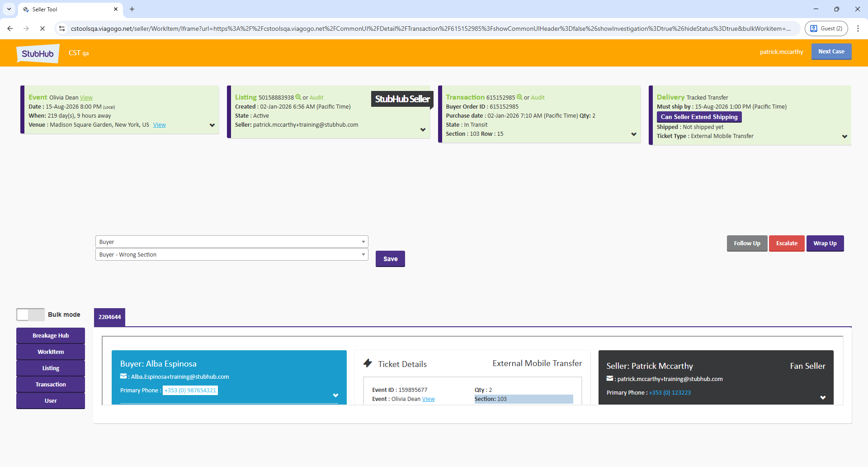Click the seller email envelope icon
The image size is (868, 467).
click(610, 379)
